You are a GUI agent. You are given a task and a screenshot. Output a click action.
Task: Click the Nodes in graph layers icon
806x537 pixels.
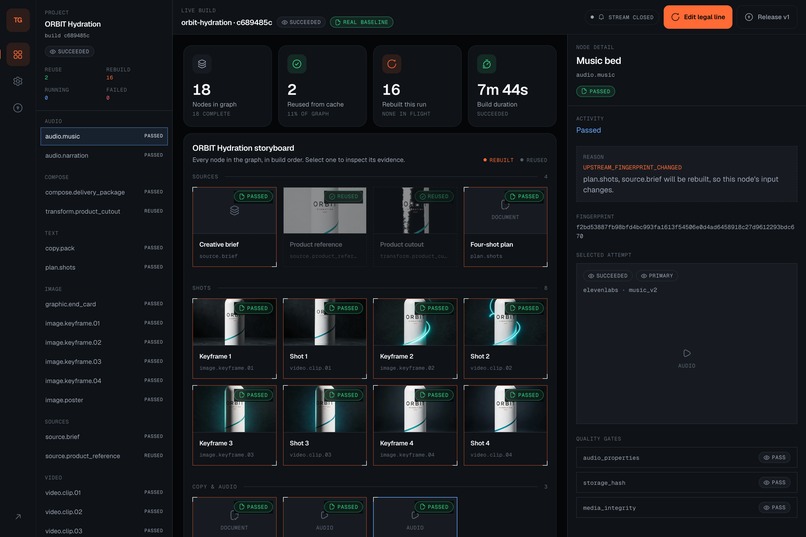pos(202,64)
